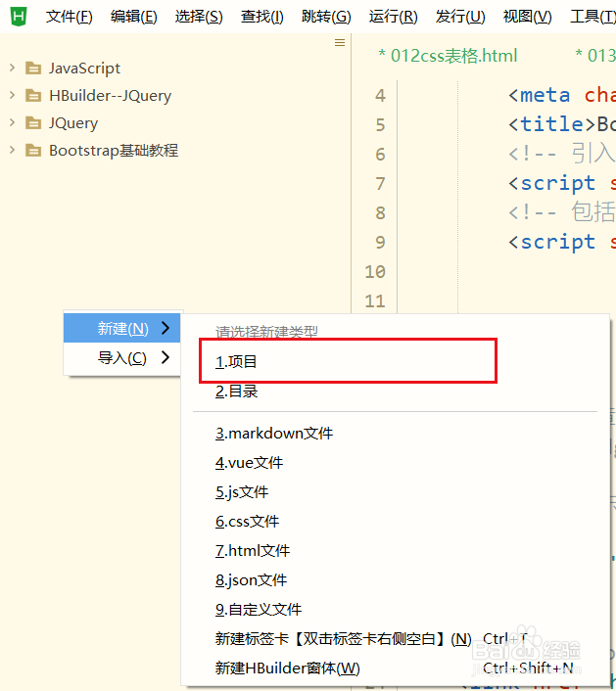
Task: Click the arrow beside 新建(N)
Action: coord(166,328)
